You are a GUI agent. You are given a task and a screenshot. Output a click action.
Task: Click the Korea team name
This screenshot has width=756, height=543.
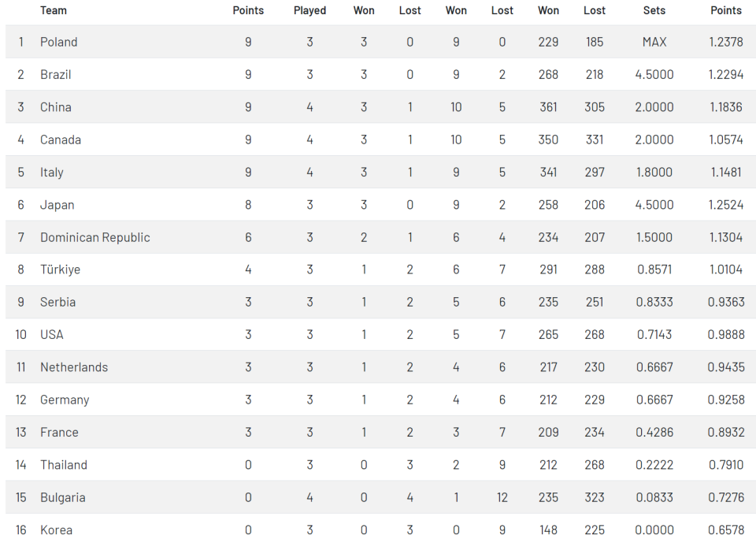pos(57,530)
